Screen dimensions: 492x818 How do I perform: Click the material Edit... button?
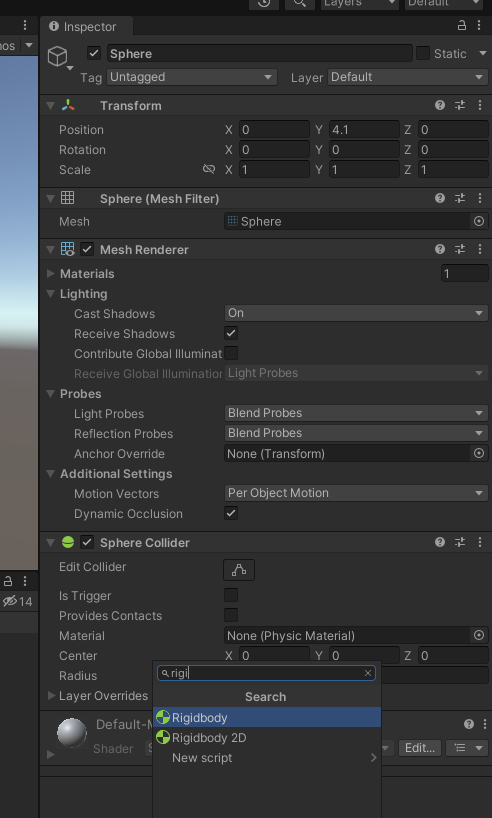coord(420,748)
